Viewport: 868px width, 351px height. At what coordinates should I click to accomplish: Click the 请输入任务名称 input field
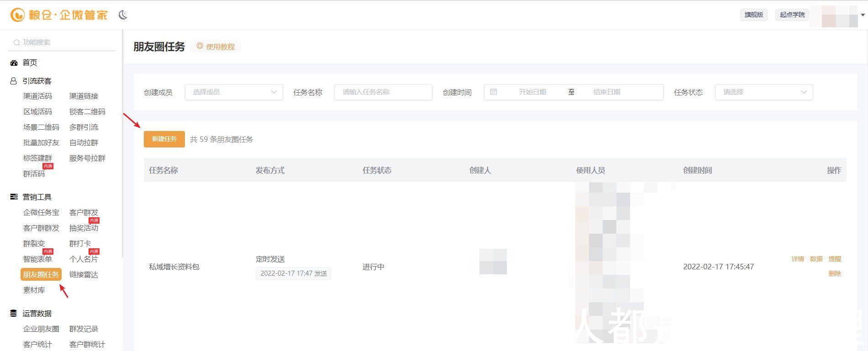coord(383,92)
